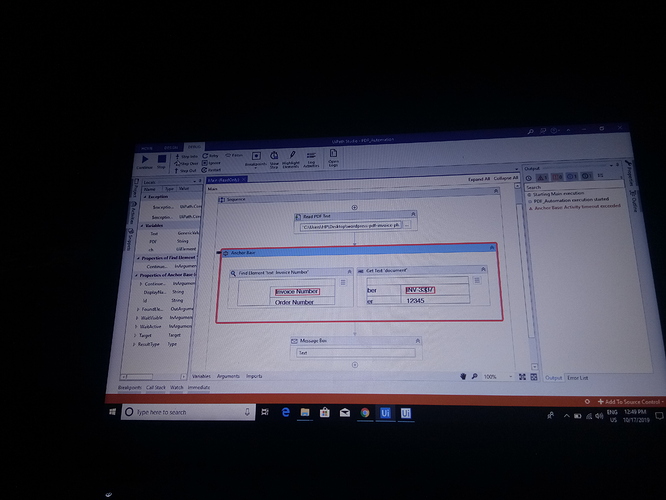666x500 pixels.
Task: Open the Get Text options menu icon
Action: coord(477,280)
